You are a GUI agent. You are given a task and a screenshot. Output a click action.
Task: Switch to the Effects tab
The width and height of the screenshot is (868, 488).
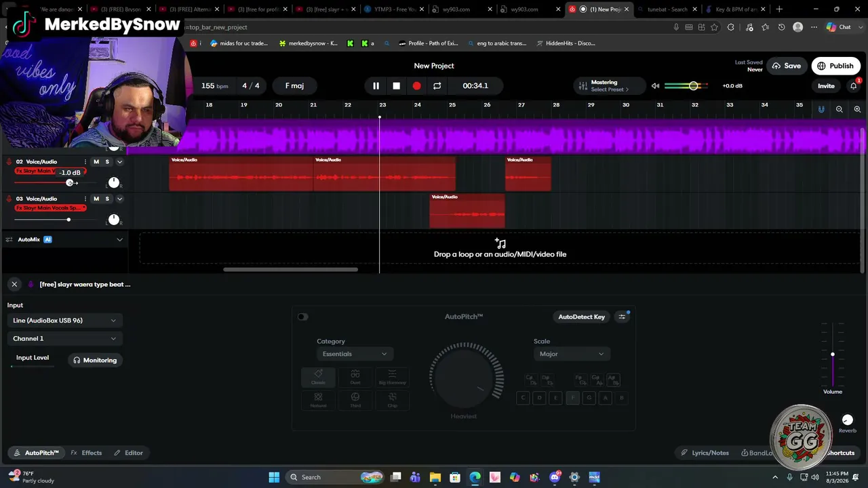(x=86, y=453)
